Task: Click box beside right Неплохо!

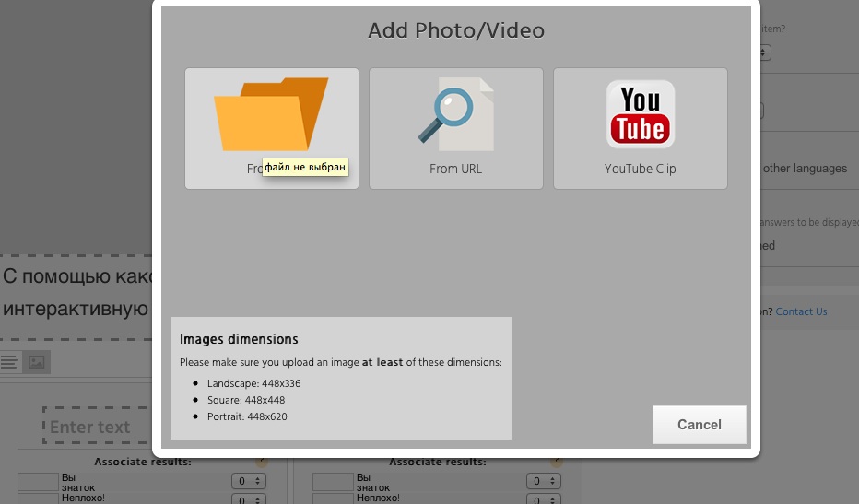Action: 333,498
